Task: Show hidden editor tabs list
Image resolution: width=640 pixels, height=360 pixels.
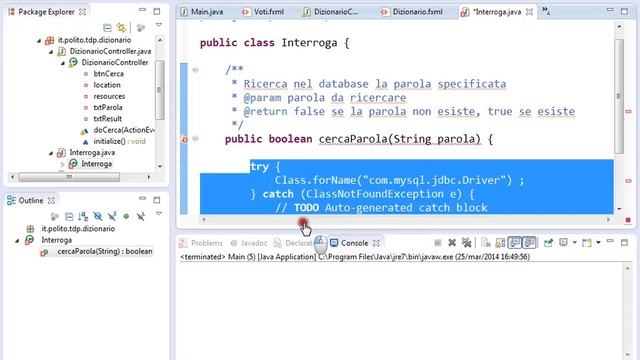Action: click(546, 11)
